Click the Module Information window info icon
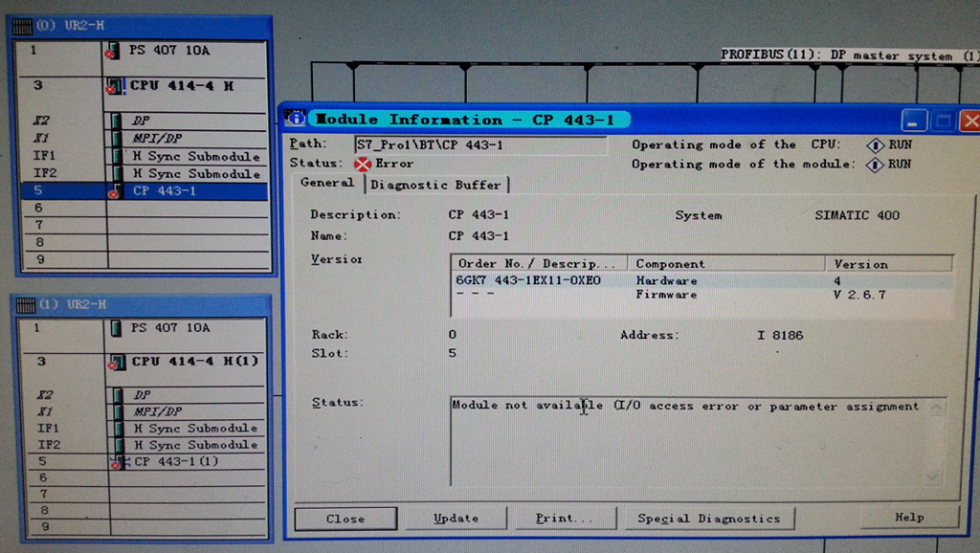The height and width of the screenshot is (553, 980). [x=295, y=118]
